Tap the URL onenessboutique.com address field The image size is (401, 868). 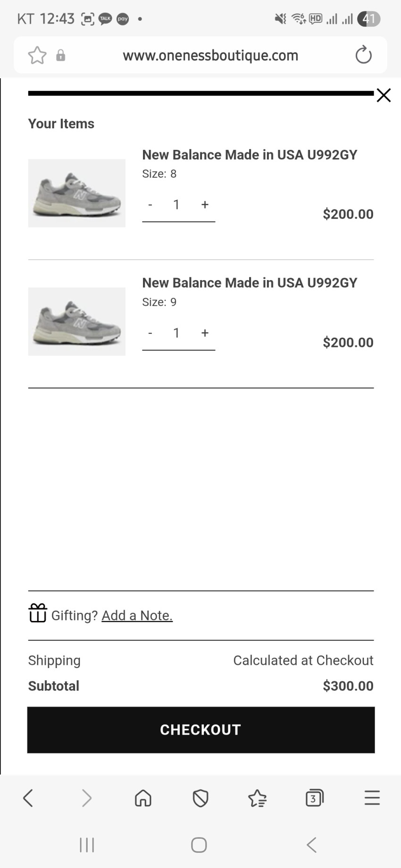click(x=210, y=56)
